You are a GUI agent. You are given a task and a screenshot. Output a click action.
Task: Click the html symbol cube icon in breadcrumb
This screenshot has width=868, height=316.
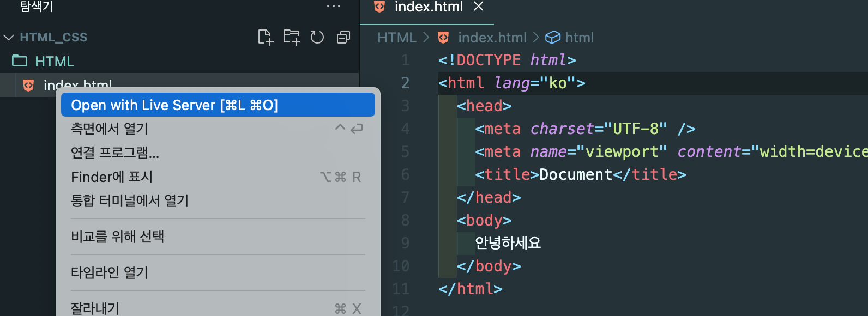[553, 37]
